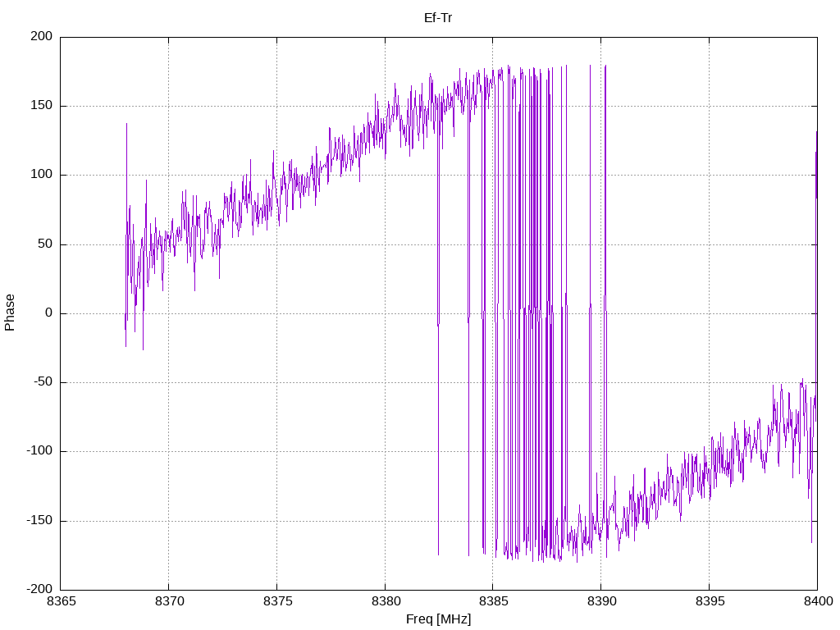Click y-axis tick label -50
Viewport: 840px width, 630px height.
[43, 382]
